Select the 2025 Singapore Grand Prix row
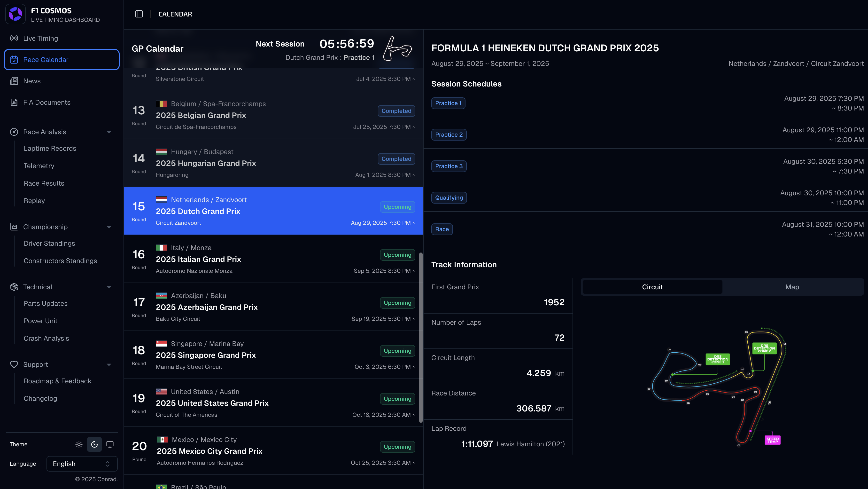The image size is (868, 489). coord(273,355)
